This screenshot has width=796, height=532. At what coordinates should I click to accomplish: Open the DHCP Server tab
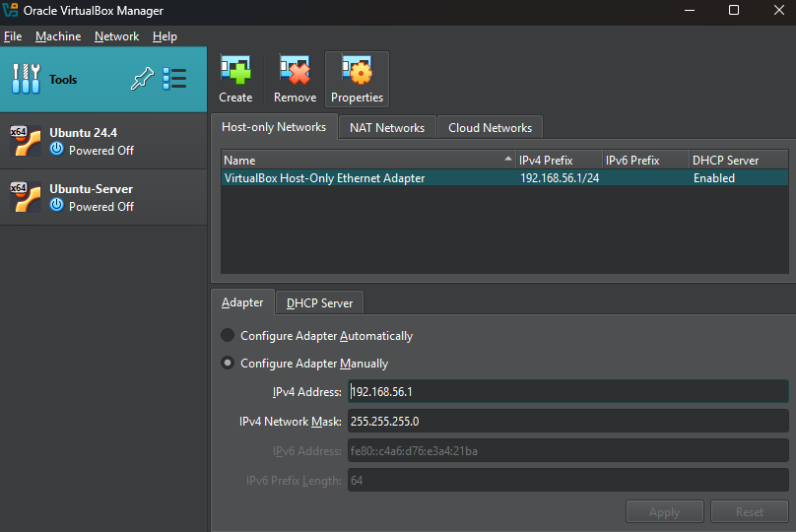coord(319,303)
